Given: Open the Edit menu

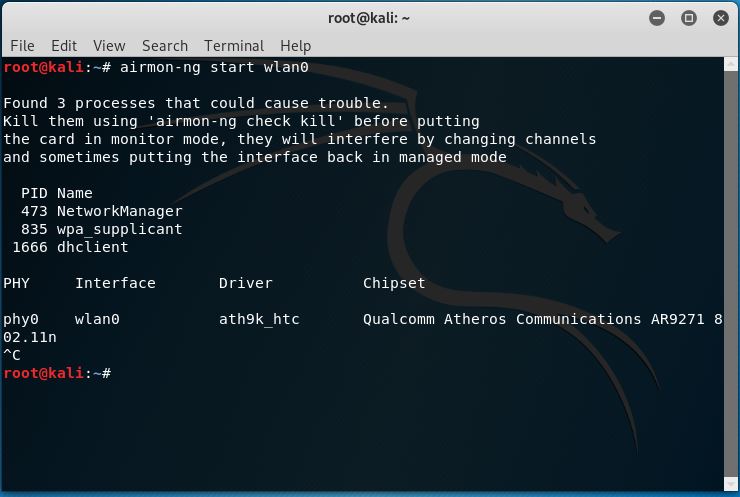Looking at the screenshot, I should click(x=64, y=46).
